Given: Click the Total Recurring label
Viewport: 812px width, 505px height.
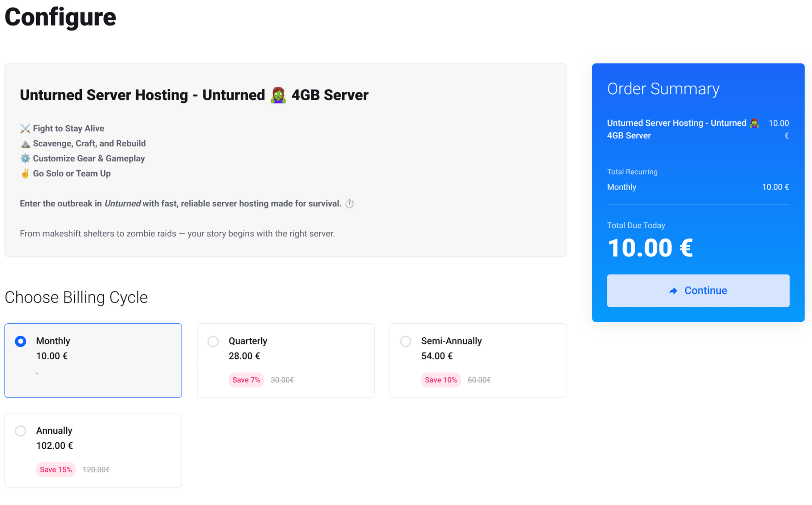Looking at the screenshot, I should pyautogui.click(x=632, y=172).
